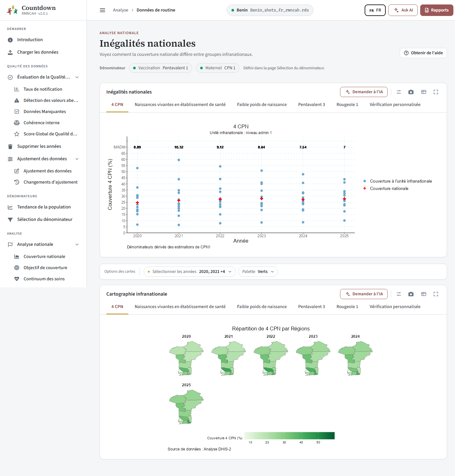Expand Cartographie infranationale to fullscreen

pos(436,294)
